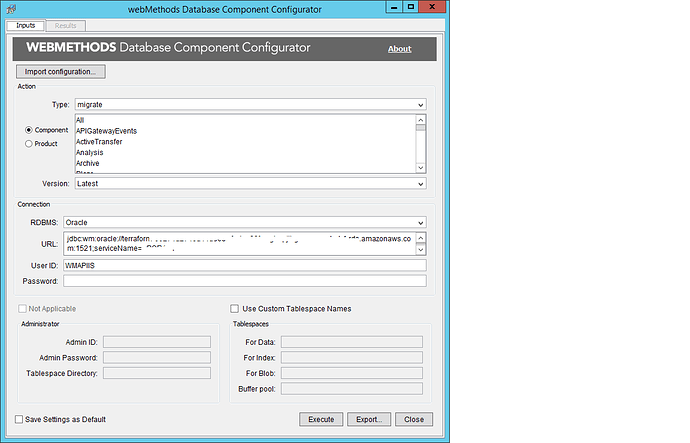Click the component list scrollbar thumb
This screenshot has height=443, width=690.
[421, 128]
